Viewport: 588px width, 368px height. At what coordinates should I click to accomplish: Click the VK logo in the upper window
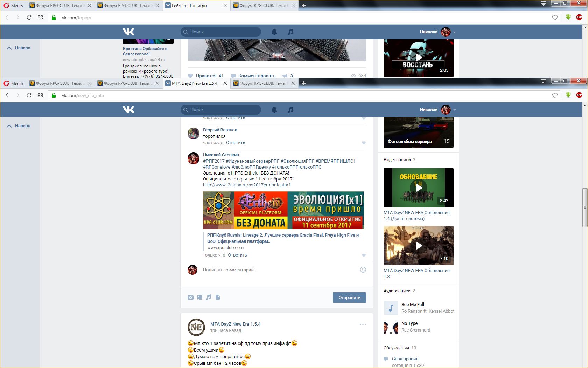128,32
